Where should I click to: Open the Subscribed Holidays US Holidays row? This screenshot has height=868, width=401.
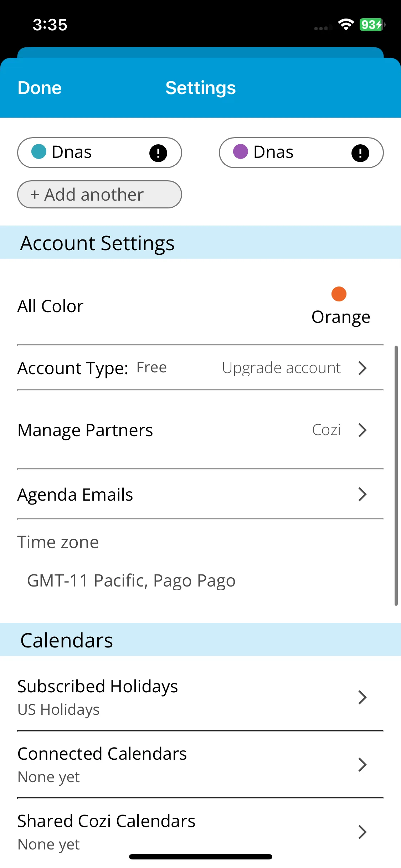[x=200, y=697]
